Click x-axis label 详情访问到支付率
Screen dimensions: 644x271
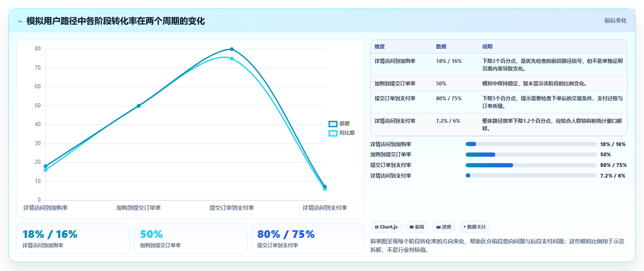click(x=325, y=208)
